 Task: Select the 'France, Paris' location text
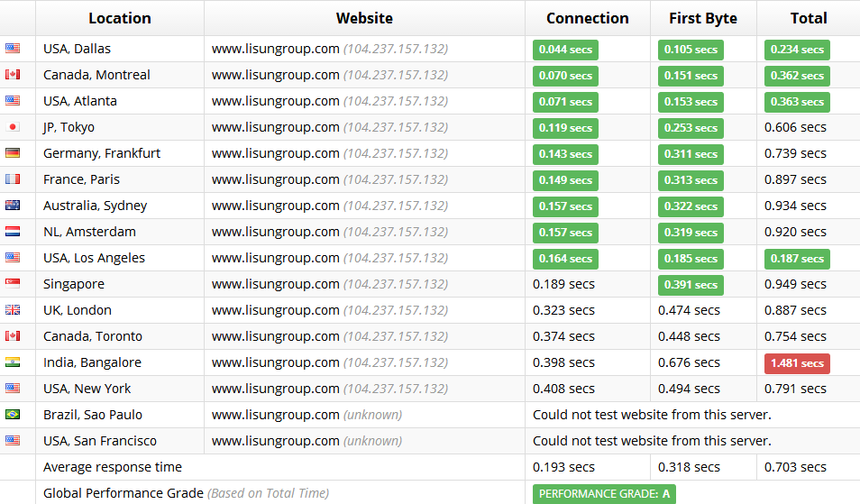[x=81, y=179]
